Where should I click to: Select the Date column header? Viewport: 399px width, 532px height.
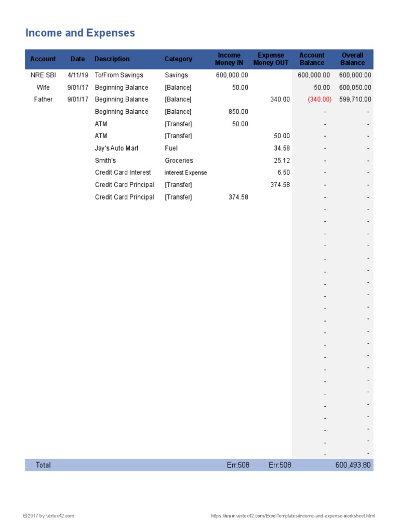click(x=78, y=59)
